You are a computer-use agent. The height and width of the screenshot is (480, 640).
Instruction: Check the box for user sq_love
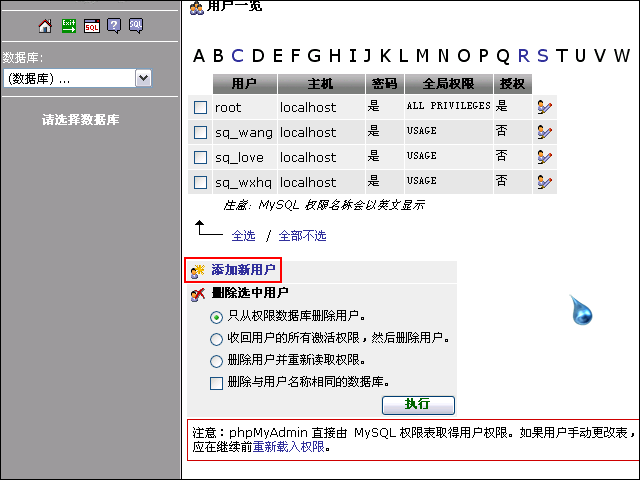(x=200, y=158)
